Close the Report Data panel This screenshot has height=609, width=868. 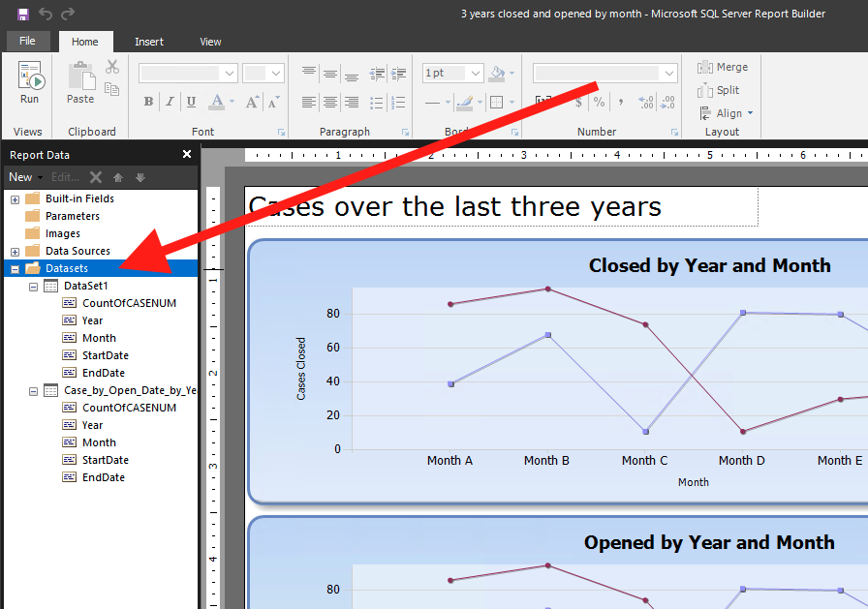pos(187,155)
